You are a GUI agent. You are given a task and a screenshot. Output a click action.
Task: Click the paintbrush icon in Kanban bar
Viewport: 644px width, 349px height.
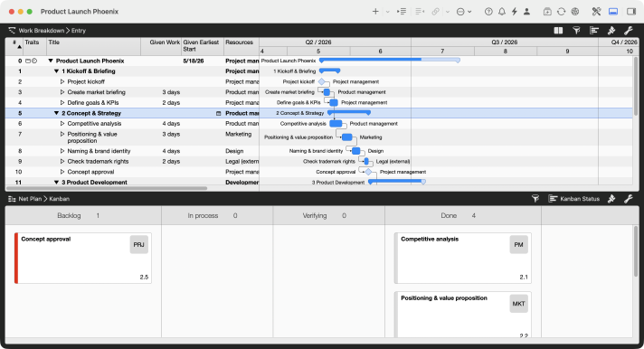[611, 199]
